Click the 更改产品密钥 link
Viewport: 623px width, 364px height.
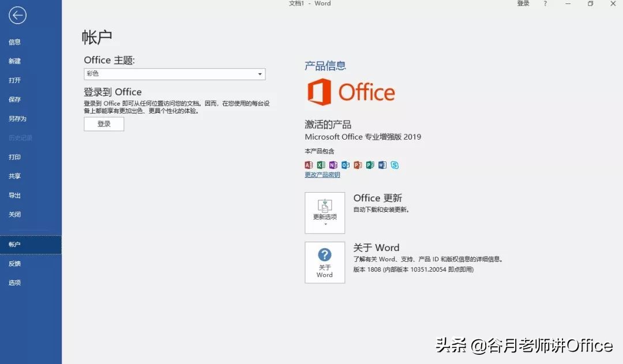[x=322, y=175]
